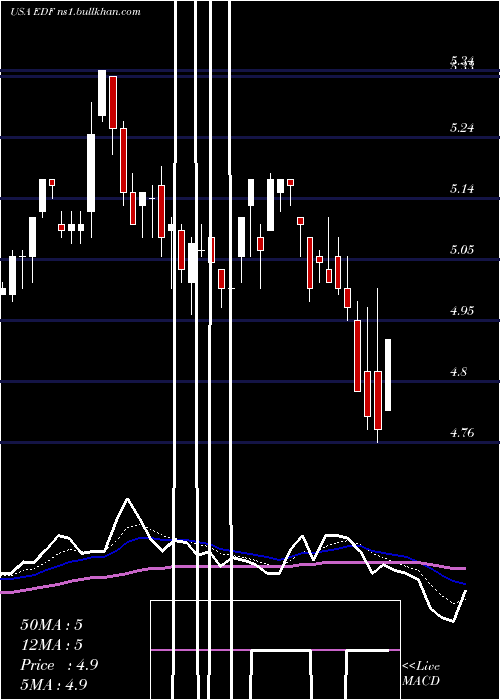This screenshot has width=500, height=700.
Task: Click the 4.95 price level label
Action: [462, 311]
